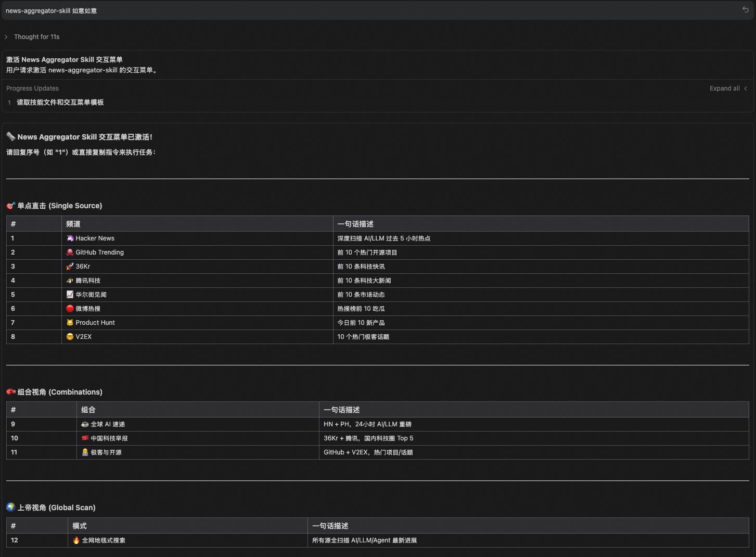
Task: Click description '前 10 条科技快讯'
Action: coord(361,267)
